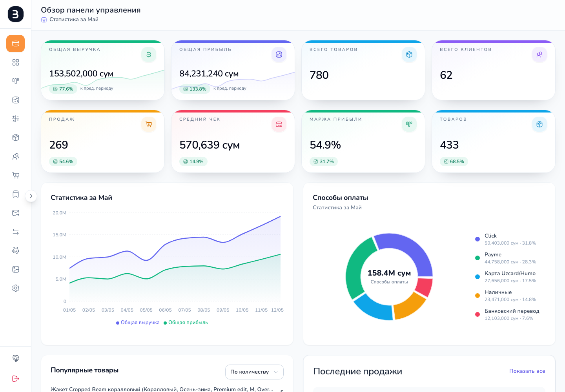This screenshot has height=392, width=565.
Task: Click the box icon on Всего товаров card
Action: [409, 54]
